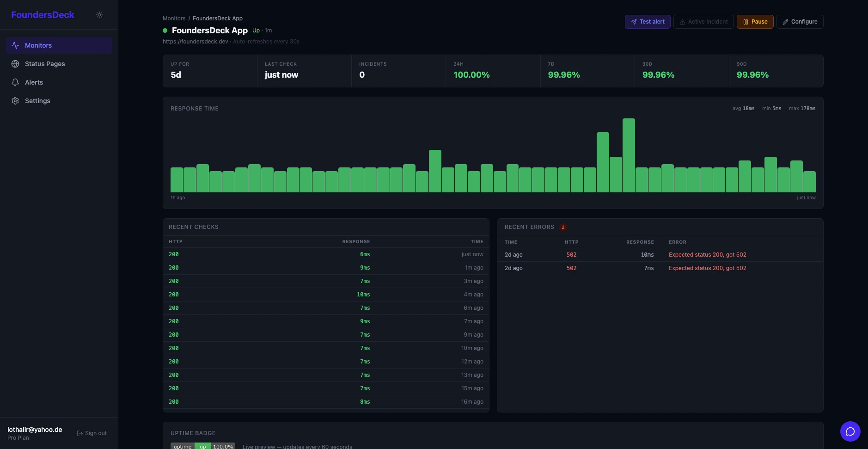Toggle light mode with the sun icon

click(x=99, y=14)
